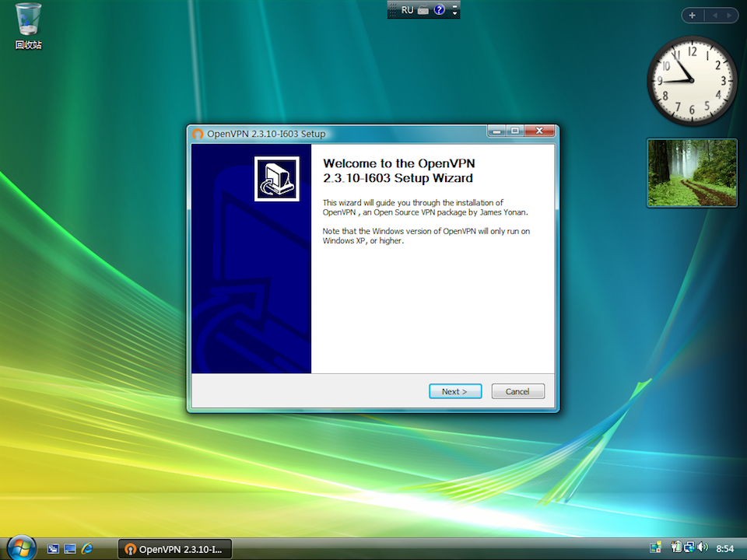Minimize the OpenVPN Setup window
This screenshot has height=560, width=747.
tap(496, 131)
